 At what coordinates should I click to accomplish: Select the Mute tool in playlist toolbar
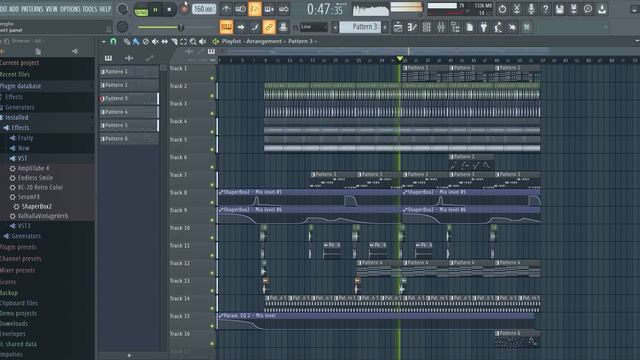[x=155, y=42]
